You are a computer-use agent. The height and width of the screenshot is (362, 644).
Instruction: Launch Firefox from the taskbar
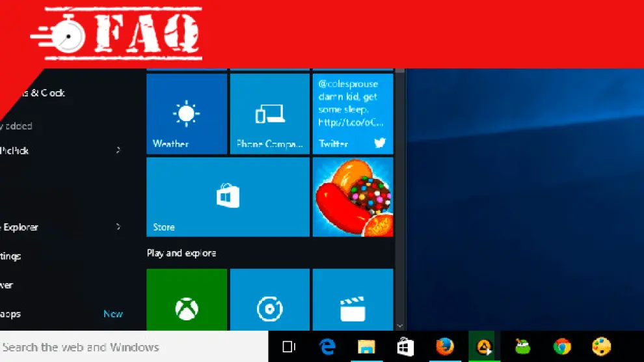pos(444,347)
